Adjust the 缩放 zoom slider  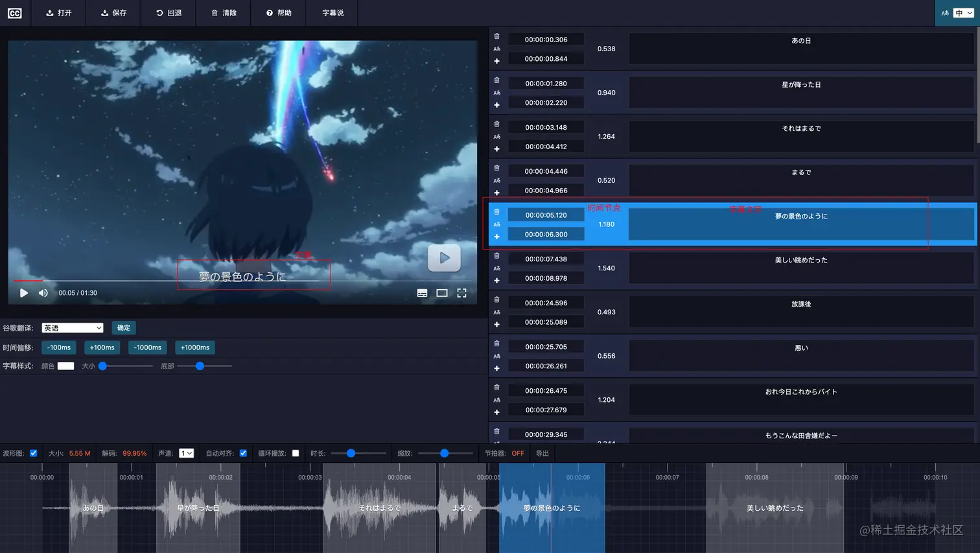(x=445, y=453)
